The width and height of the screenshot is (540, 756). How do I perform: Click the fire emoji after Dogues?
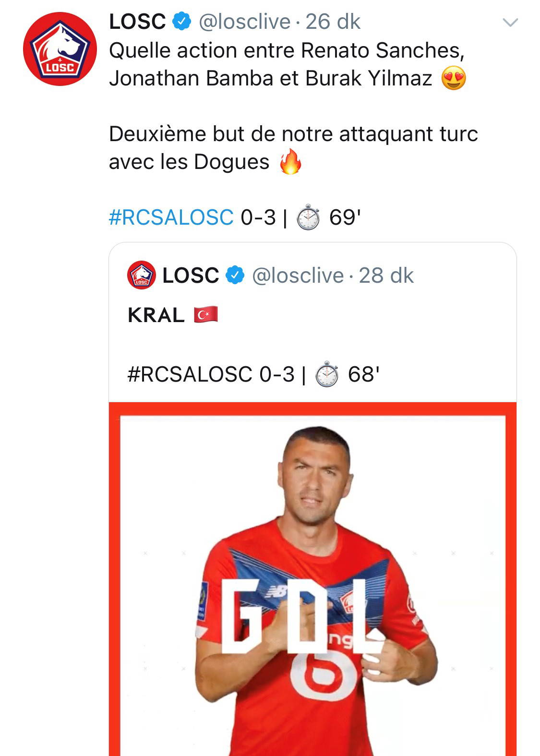coord(291,162)
